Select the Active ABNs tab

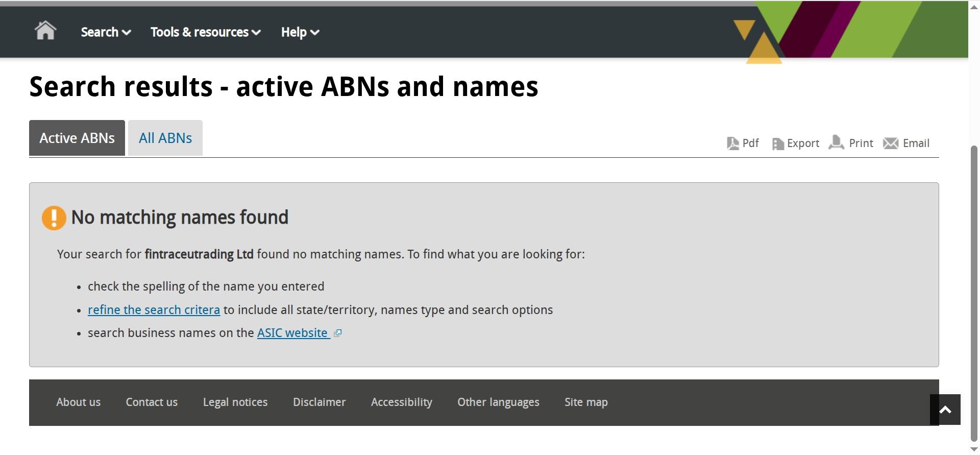pos(77,138)
